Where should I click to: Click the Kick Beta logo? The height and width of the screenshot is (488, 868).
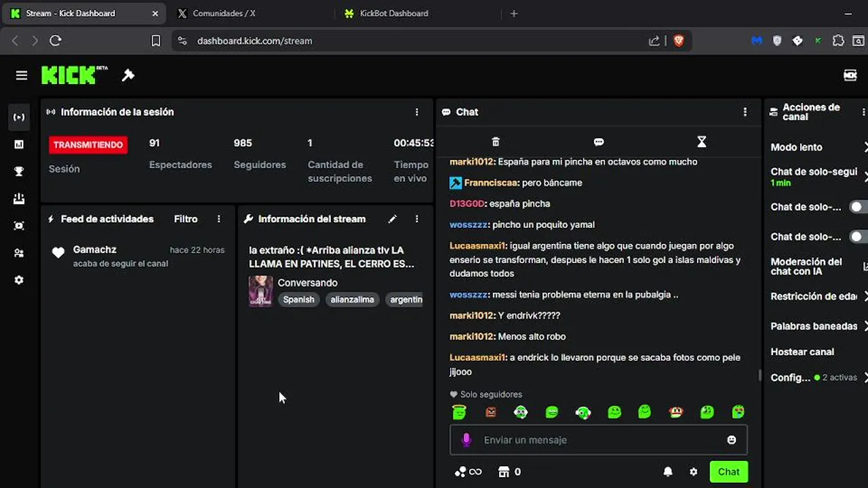pyautogui.click(x=74, y=75)
